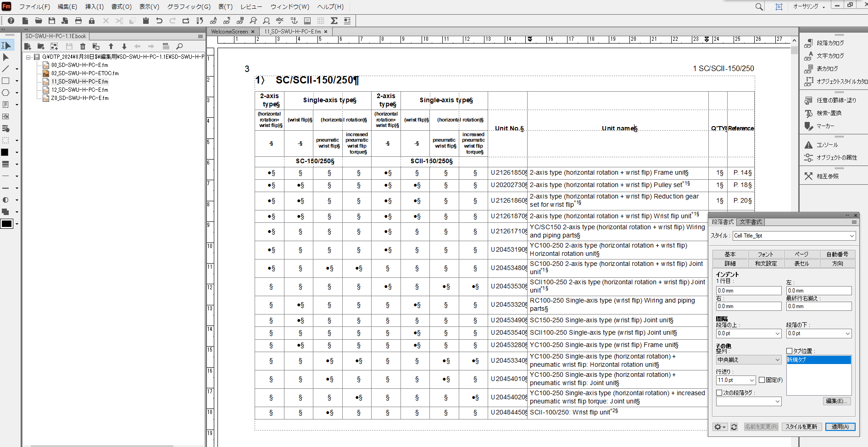Add a file to the book panel
This screenshot has height=447, width=868.
(28, 46)
